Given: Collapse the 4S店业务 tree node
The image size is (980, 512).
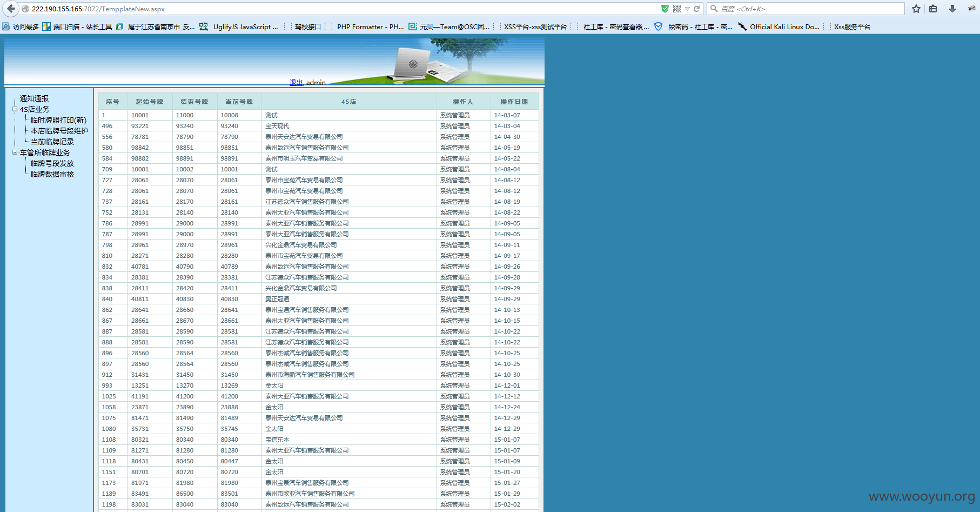Looking at the screenshot, I should pyautogui.click(x=15, y=109).
